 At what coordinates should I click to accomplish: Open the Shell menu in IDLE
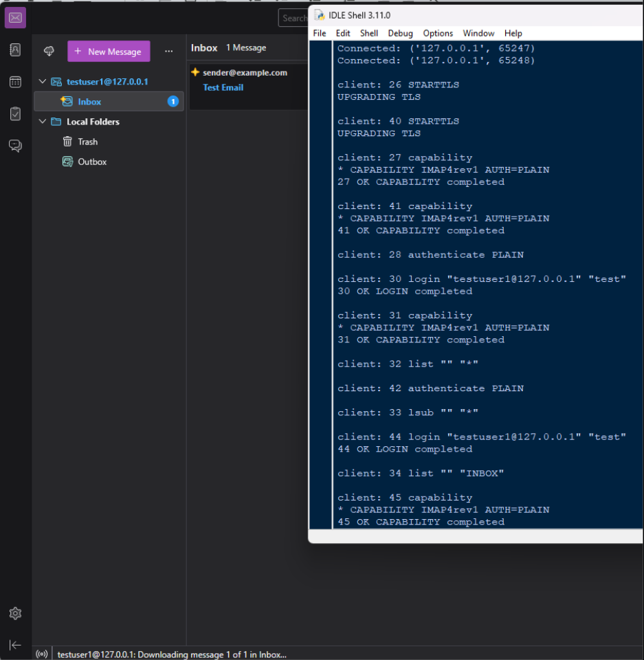pyautogui.click(x=369, y=33)
